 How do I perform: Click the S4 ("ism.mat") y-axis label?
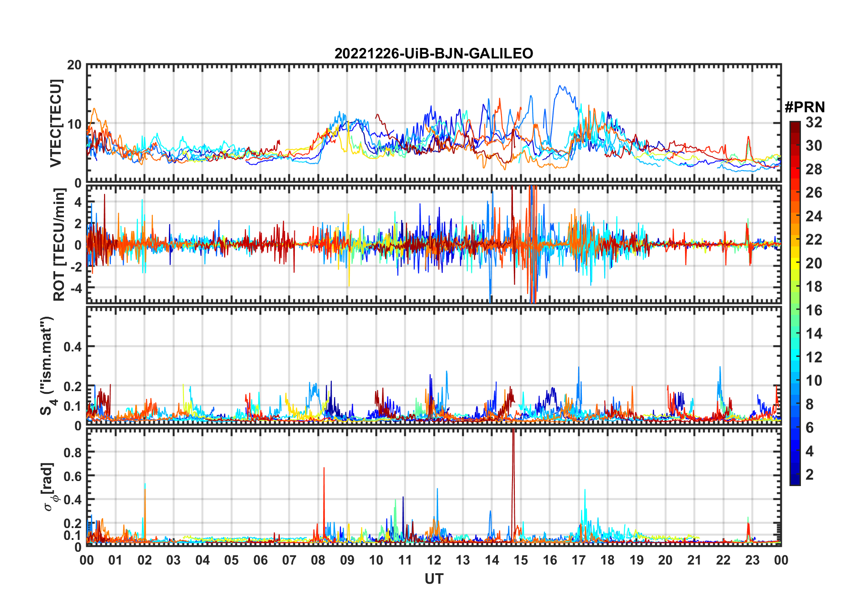click(47, 366)
